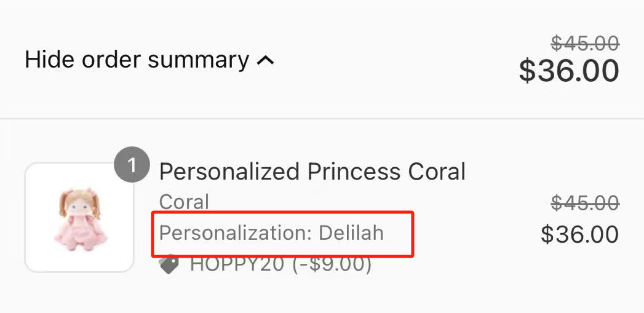Screen dimensions: 644x313
Task: Click the $36.00 line item price
Action: click(579, 234)
